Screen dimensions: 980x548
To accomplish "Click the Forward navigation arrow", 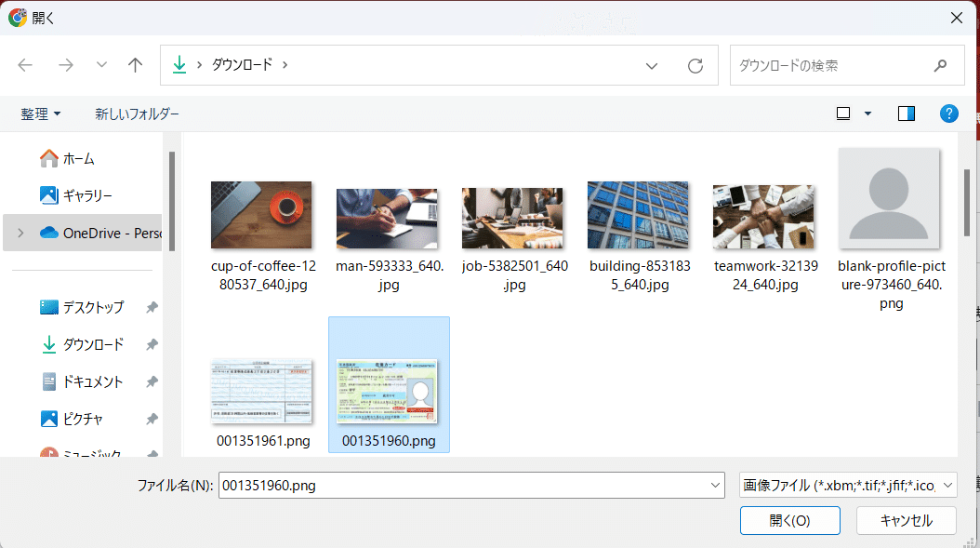I will click(x=66, y=65).
